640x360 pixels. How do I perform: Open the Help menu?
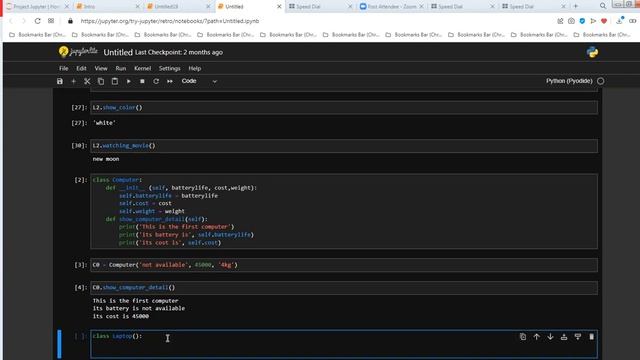coord(195,68)
